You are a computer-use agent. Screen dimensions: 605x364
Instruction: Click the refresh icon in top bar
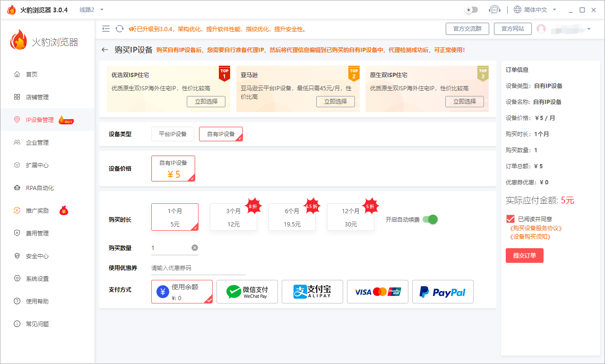pyautogui.click(x=120, y=29)
